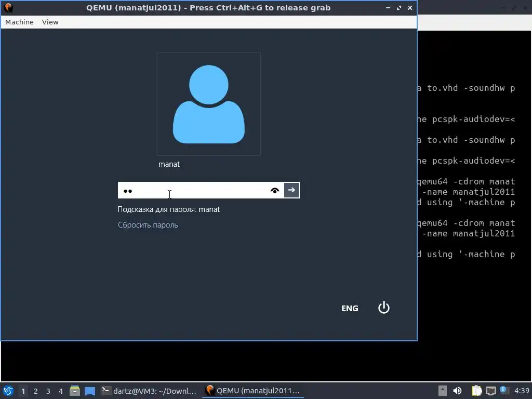Click the manat username label
The image size is (532, 399).
(169, 164)
